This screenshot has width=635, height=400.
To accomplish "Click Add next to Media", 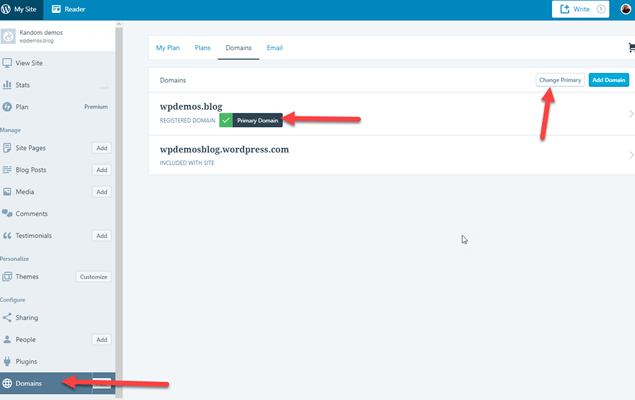I will 102,191.
